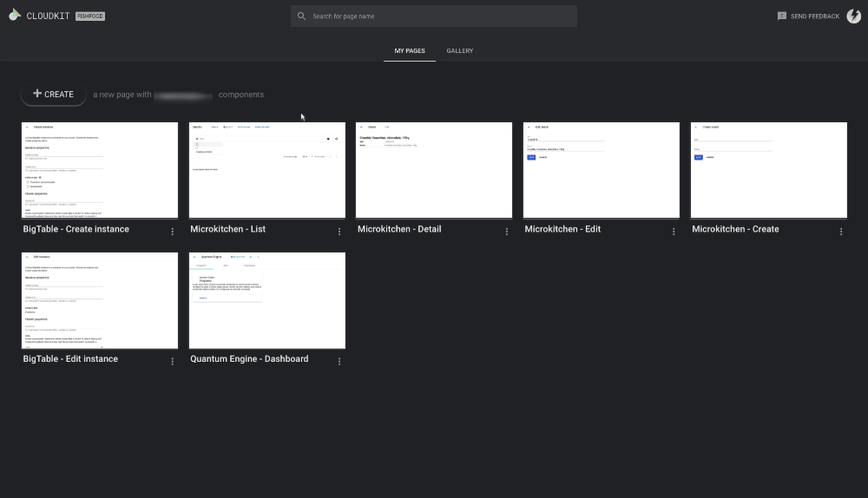Open more options for Microkitchen - Detail

(507, 232)
